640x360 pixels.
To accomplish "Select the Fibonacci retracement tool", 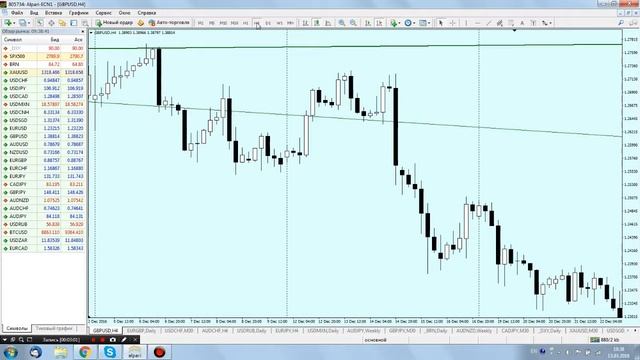I will pyautogui.click(x=511, y=23).
